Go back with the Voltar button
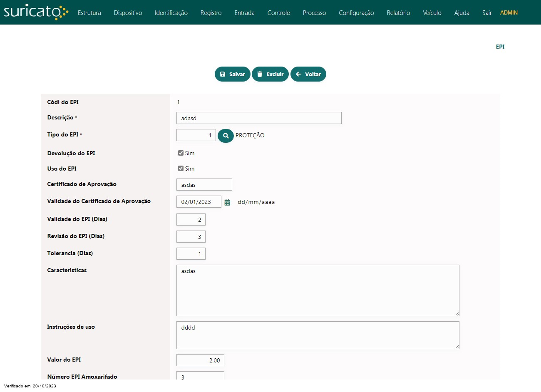This screenshot has height=392, width=541. pos(308,74)
